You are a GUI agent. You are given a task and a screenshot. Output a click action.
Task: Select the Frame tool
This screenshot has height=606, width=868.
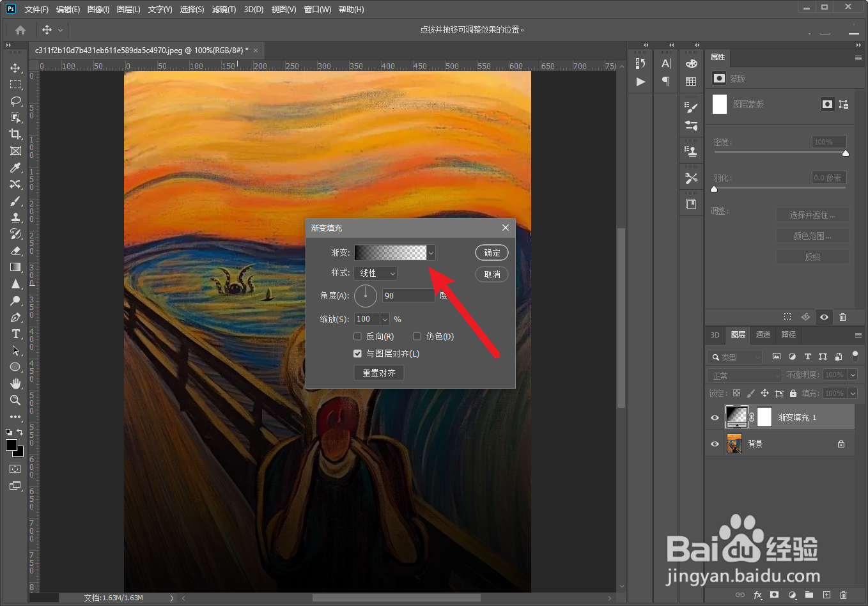click(x=15, y=151)
